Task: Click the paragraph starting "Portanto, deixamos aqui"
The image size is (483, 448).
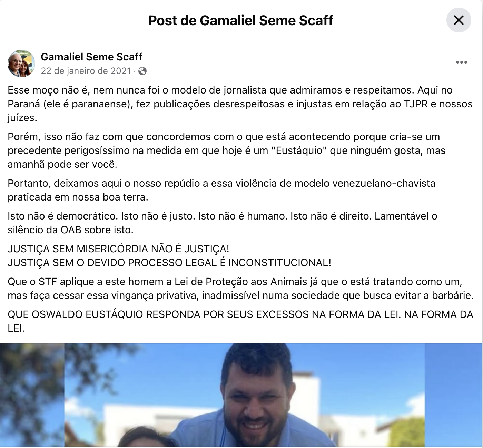Action: click(221, 190)
